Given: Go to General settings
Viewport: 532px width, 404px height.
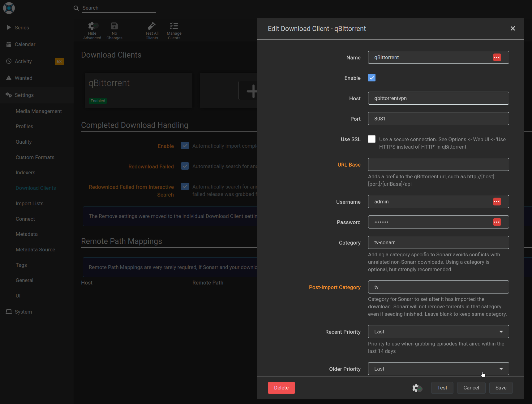Looking at the screenshot, I should (x=24, y=280).
